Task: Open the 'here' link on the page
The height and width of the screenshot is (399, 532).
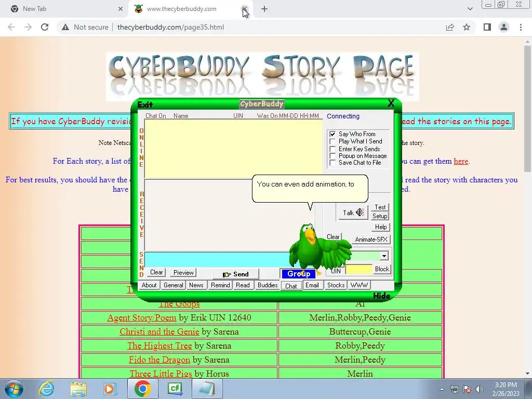Action: 461,161
